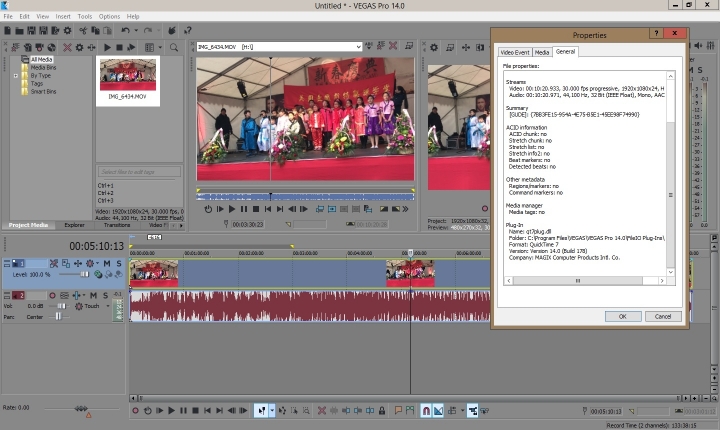Screen dimensions: 720x430
Task: Open the Project Media views dropdown arrow
Action: [x=160, y=47]
